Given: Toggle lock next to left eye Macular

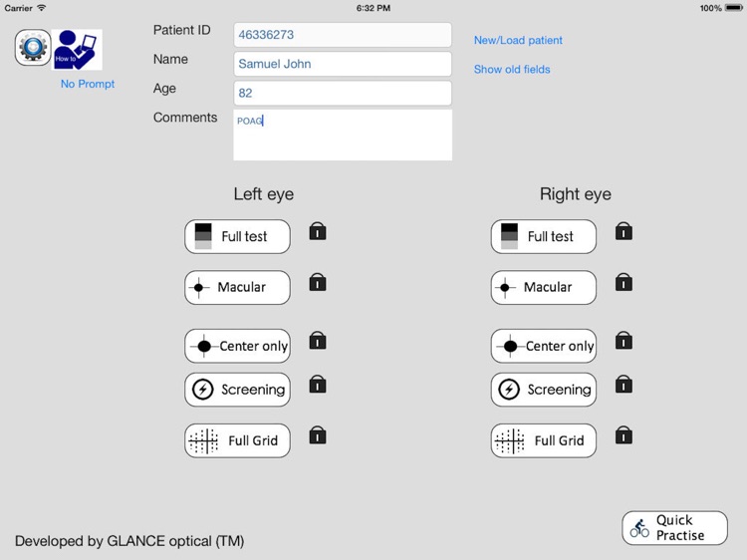Looking at the screenshot, I should click(x=318, y=283).
